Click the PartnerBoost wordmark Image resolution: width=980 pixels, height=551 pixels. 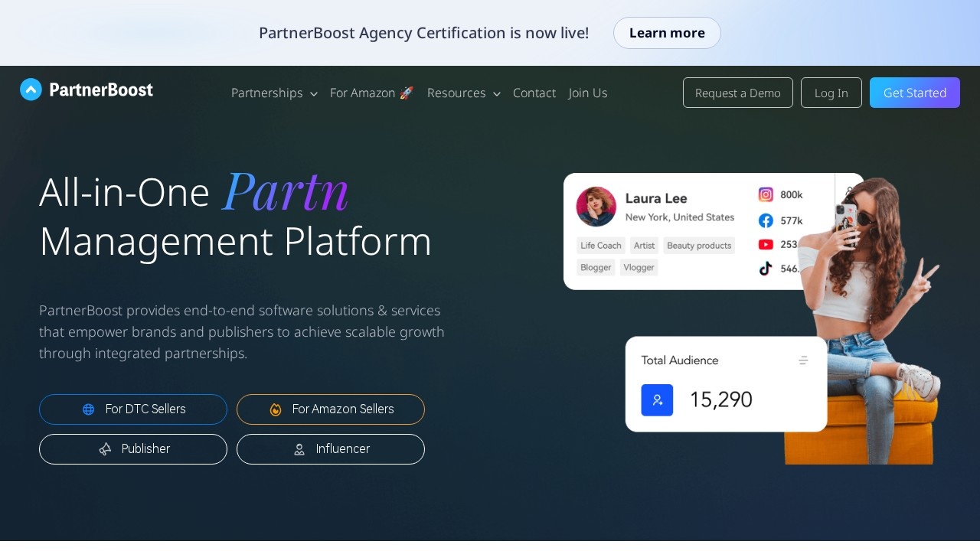pos(101,90)
